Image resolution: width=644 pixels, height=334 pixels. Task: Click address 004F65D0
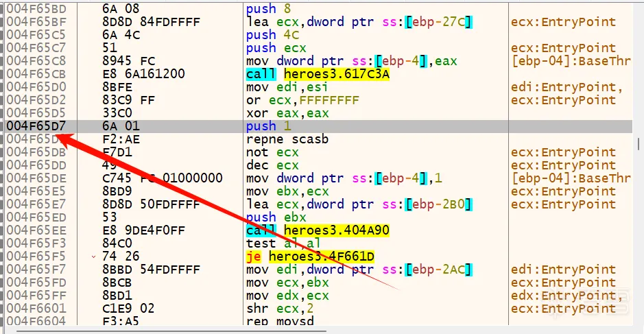pos(36,87)
